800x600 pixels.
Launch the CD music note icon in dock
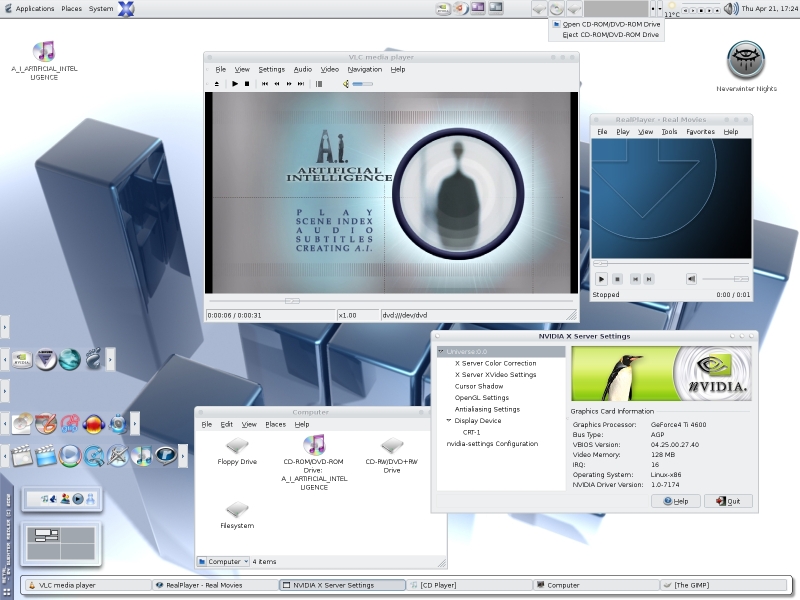[x=142, y=456]
